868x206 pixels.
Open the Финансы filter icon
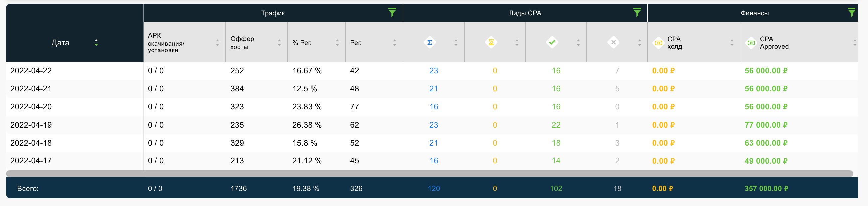click(x=852, y=13)
